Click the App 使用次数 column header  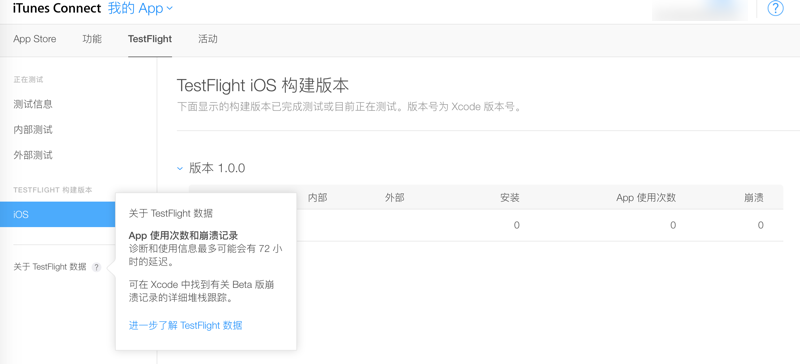point(646,198)
